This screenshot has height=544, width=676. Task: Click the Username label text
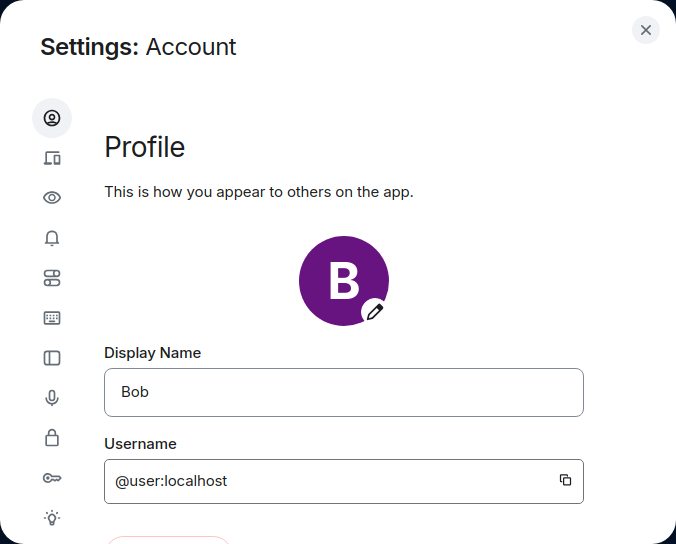(140, 444)
